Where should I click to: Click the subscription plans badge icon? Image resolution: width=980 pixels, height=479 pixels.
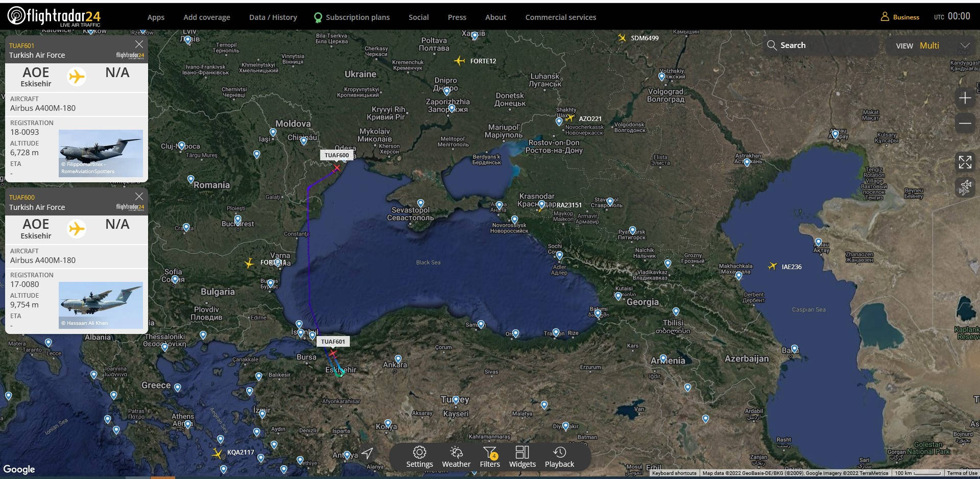pos(318,17)
